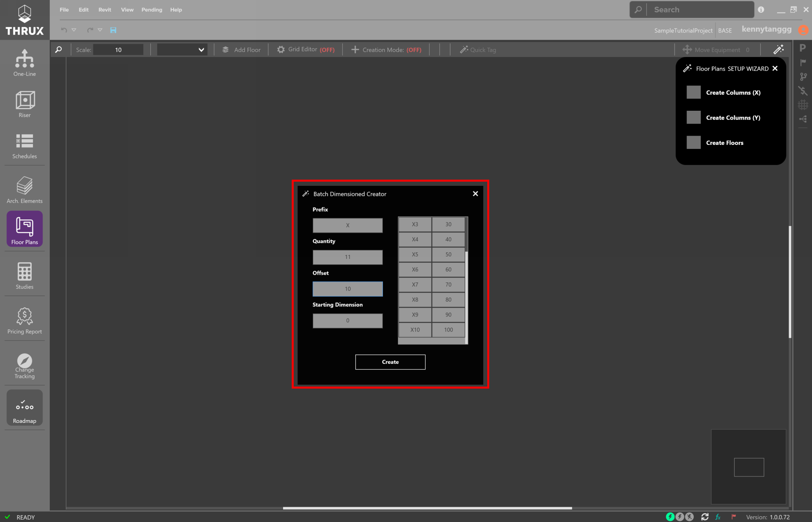The height and width of the screenshot is (522, 812).
Task: Open the One-Line module
Action: pyautogui.click(x=24, y=63)
